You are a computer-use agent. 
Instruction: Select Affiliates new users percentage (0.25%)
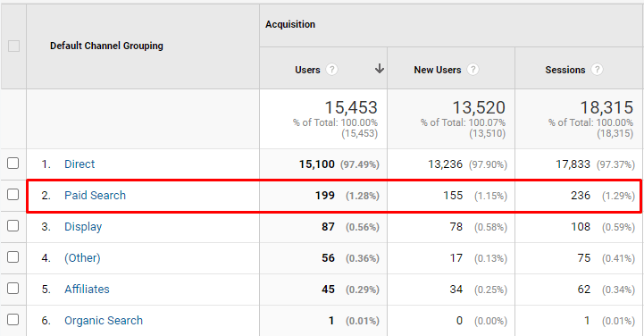490,290
